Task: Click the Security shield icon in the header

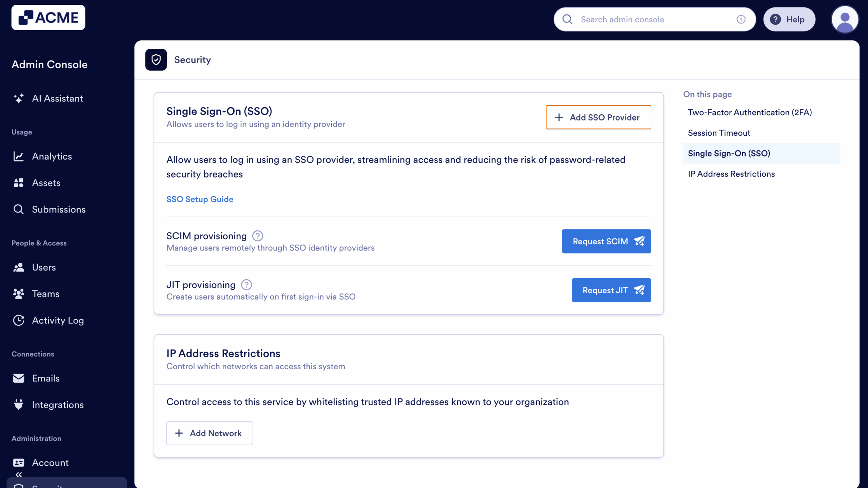Action: (x=156, y=60)
